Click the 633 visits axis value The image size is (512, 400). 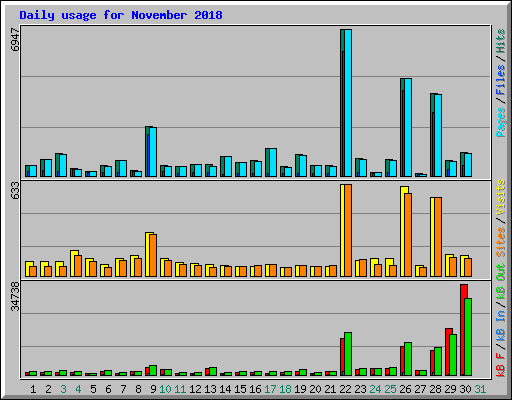point(15,190)
